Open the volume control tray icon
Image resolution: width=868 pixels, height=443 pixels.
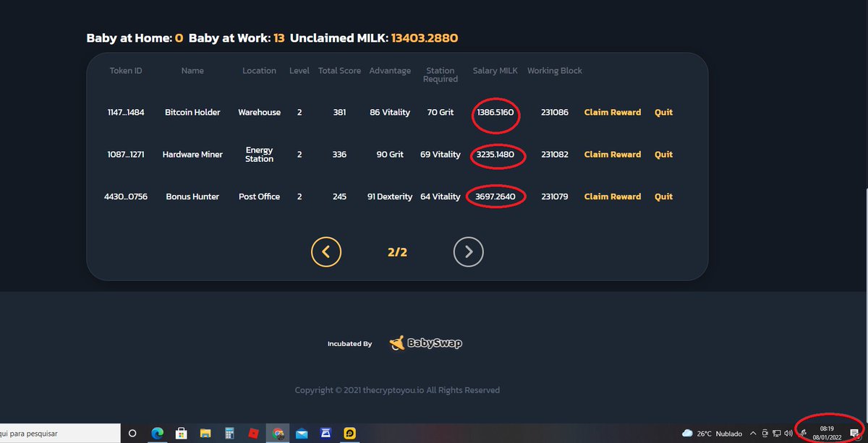[x=787, y=434]
